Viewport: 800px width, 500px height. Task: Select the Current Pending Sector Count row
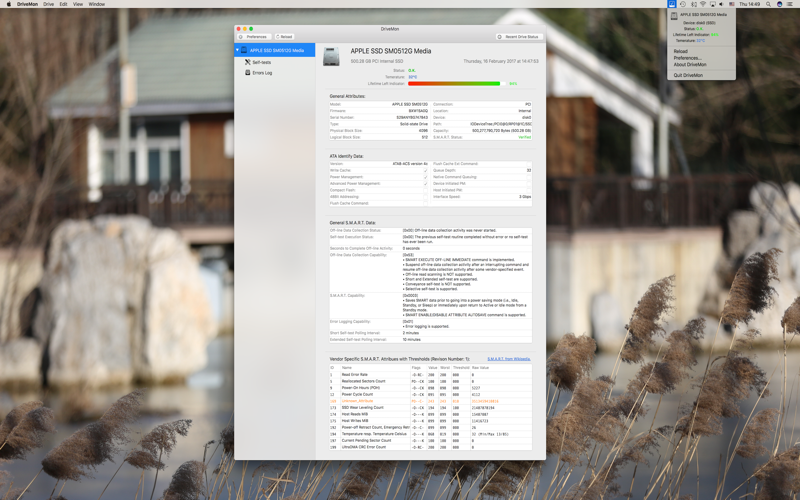tap(430, 440)
